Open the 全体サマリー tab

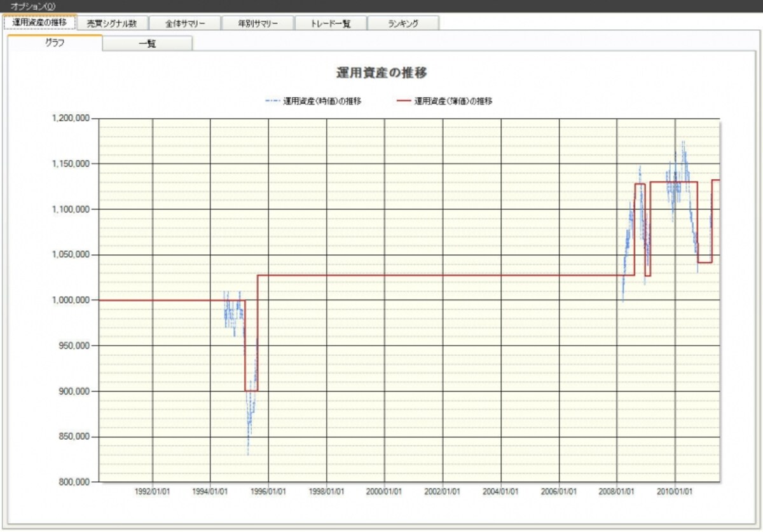coord(184,23)
